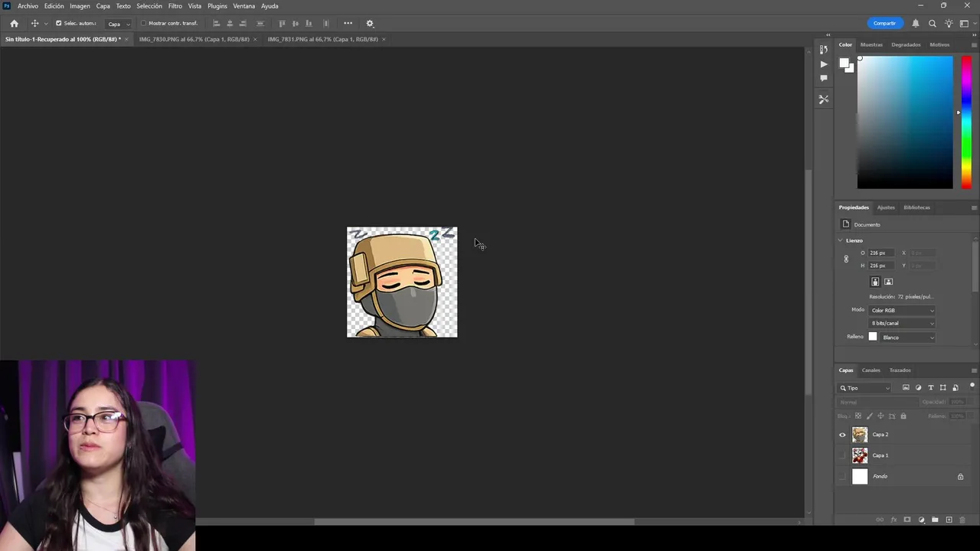Close the IMG_7831.PNG document tab

384,39
